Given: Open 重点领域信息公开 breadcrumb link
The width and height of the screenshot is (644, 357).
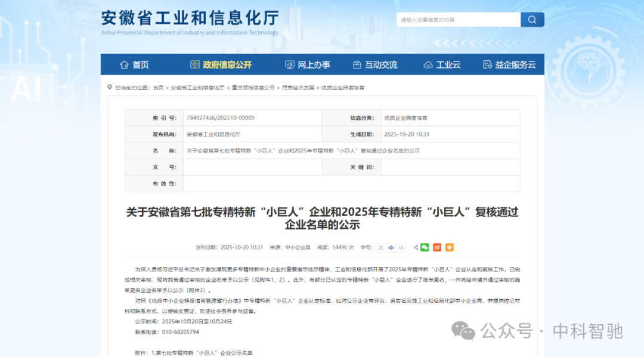Looking at the screenshot, I should [x=253, y=88].
